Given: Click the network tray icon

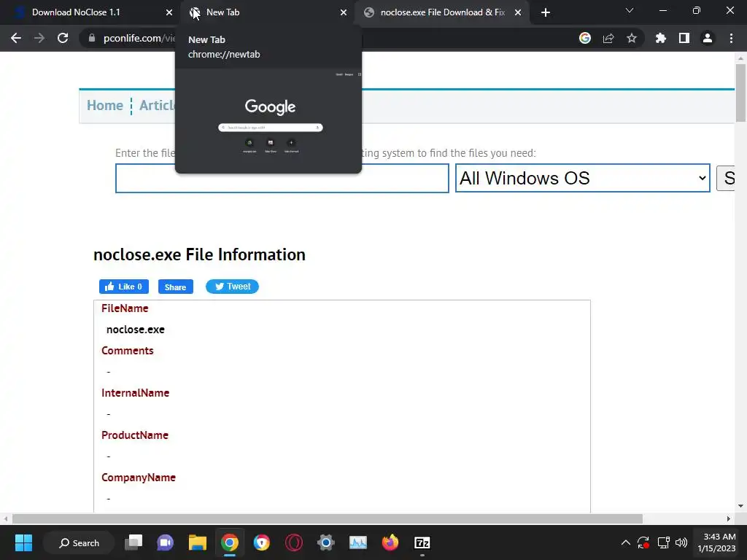Looking at the screenshot, I should coord(663,542).
